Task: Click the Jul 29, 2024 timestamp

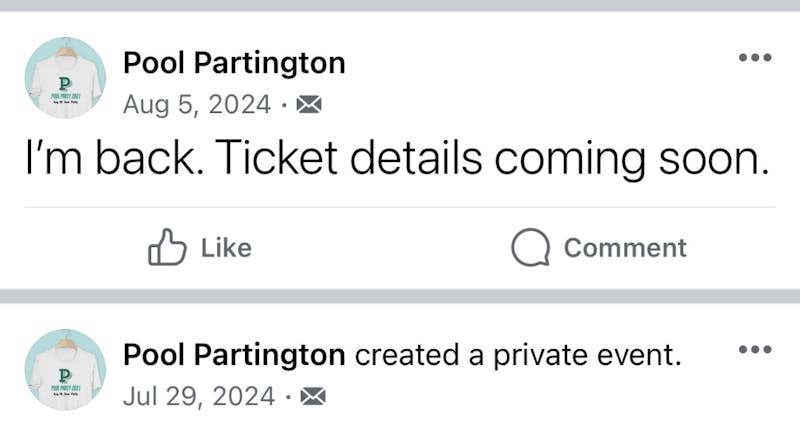Action: click(x=199, y=397)
